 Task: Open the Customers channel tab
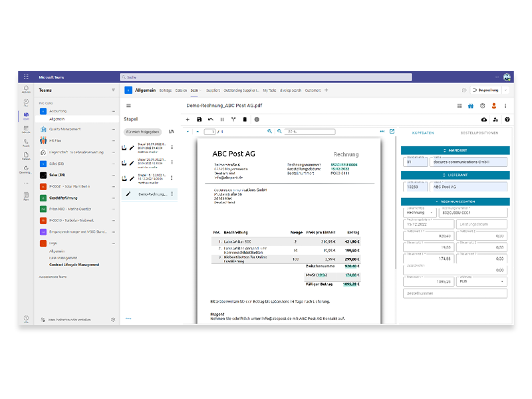coord(313,90)
